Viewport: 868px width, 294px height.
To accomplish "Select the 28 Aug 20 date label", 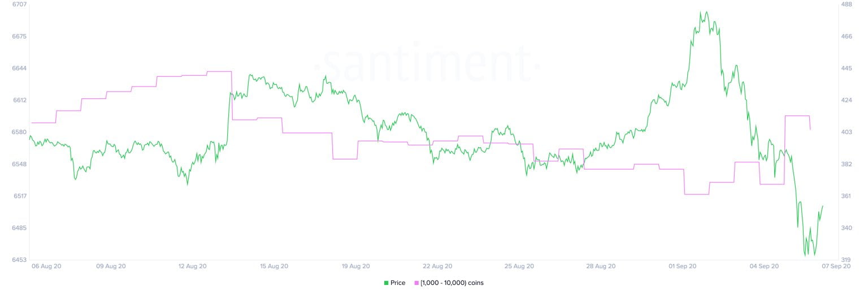I will [x=600, y=266].
